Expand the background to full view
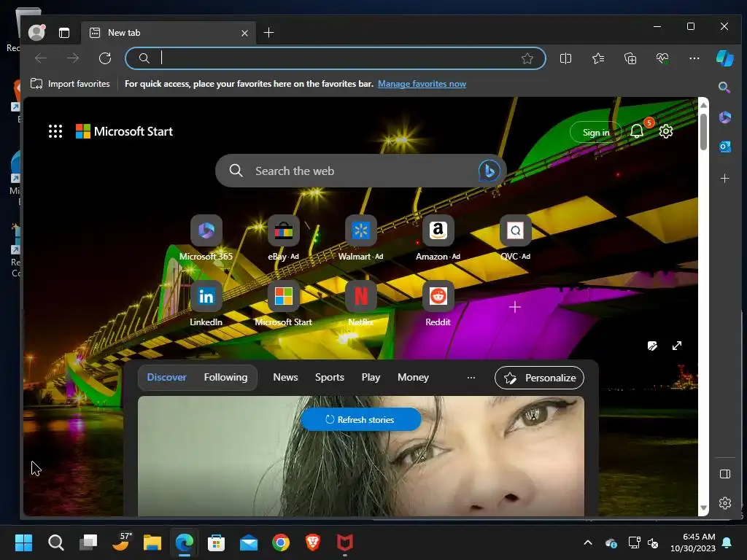 (676, 346)
